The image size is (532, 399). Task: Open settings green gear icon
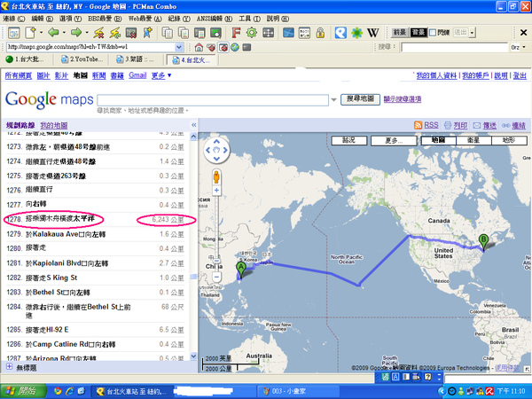click(252, 33)
